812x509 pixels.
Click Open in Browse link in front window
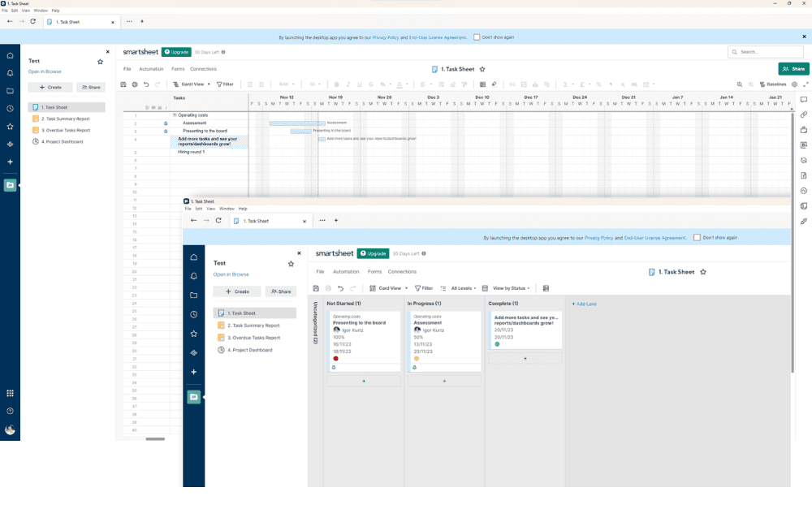(x=231, y=274)
